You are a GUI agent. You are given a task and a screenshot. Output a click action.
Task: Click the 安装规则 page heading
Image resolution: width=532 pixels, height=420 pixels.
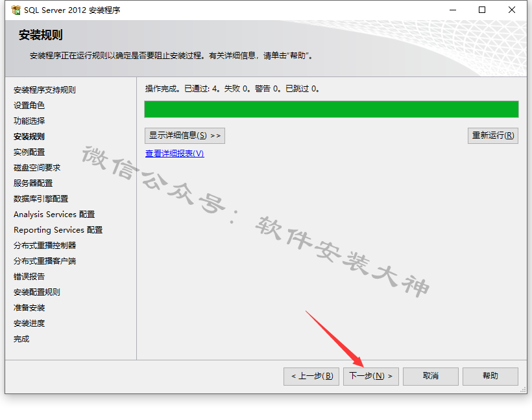(x=41, y=35)
